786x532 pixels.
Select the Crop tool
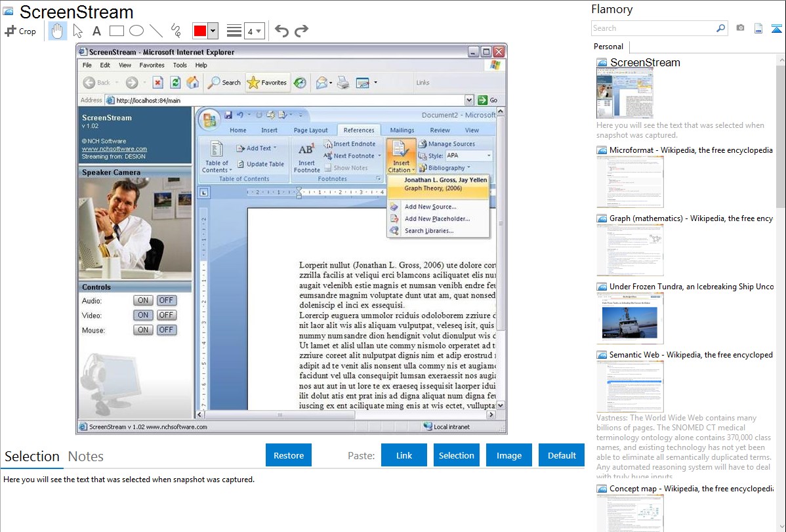point(20,31)
